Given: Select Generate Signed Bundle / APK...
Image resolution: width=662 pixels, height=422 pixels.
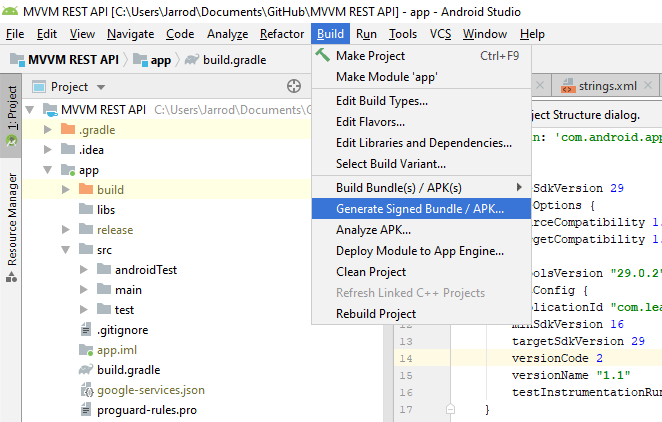Looking at the screenshot, I should point(421,209).
